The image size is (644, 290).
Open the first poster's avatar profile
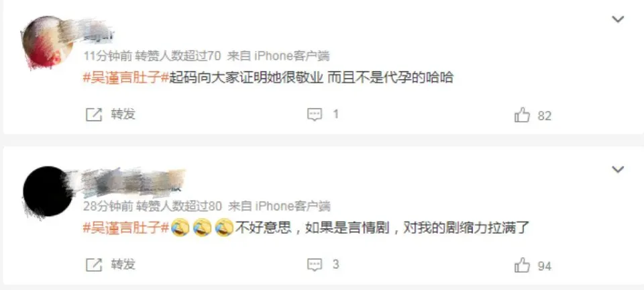pos(47,42)
